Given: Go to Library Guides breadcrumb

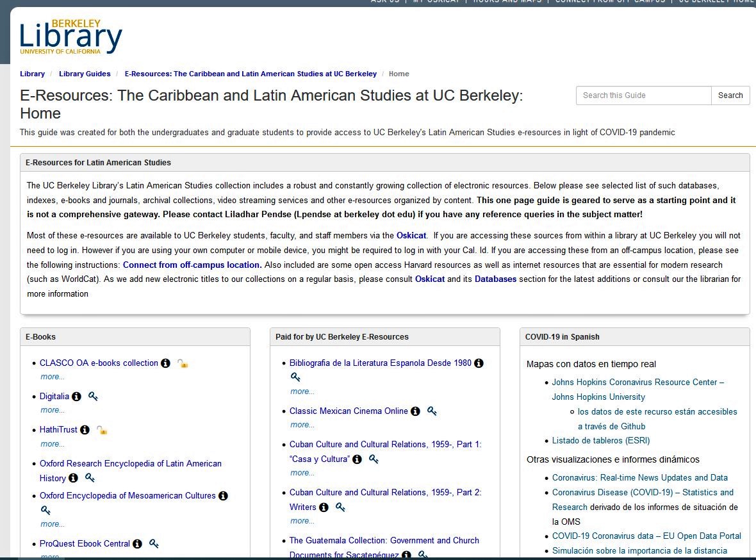Looking at the screenshot, I should (x=85, y=74).
